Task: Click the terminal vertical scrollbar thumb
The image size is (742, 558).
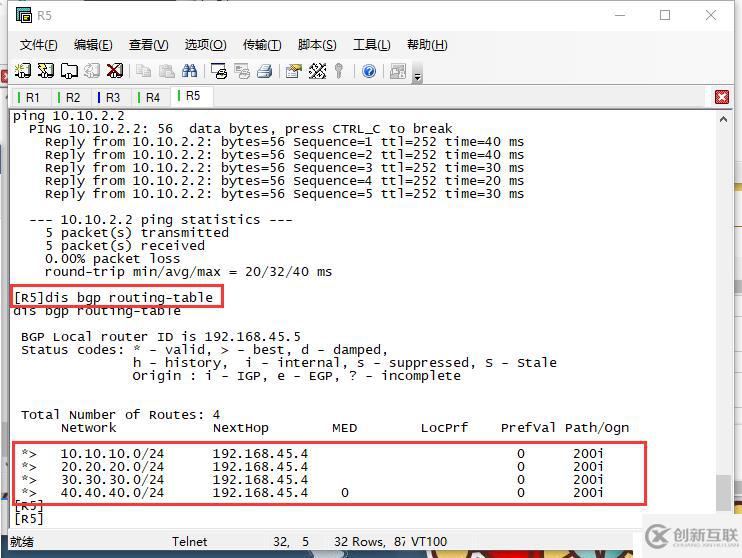Action: (723, 492)
